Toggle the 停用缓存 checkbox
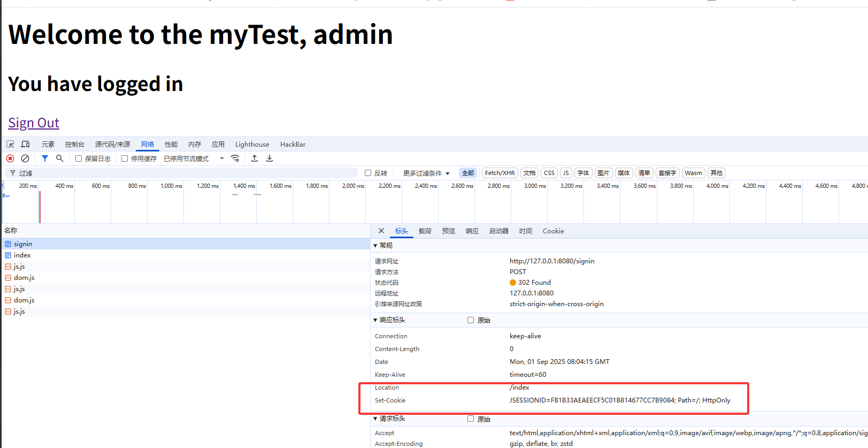868x448 pixels. coord(125,158)
